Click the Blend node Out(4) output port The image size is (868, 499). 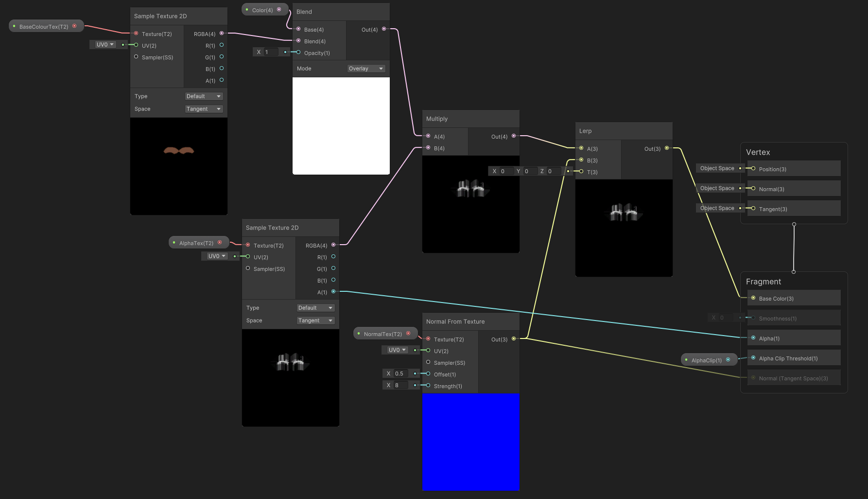[x=384, y=29]
